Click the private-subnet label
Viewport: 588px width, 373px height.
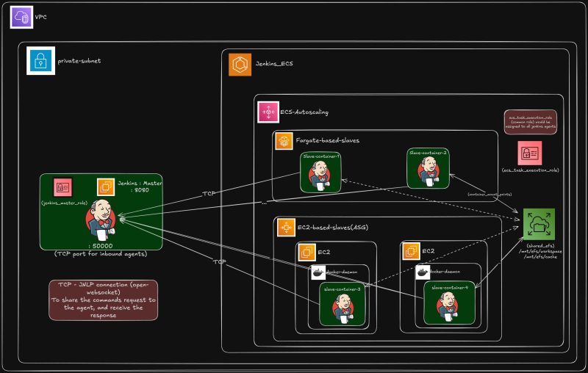pos(79,61)
